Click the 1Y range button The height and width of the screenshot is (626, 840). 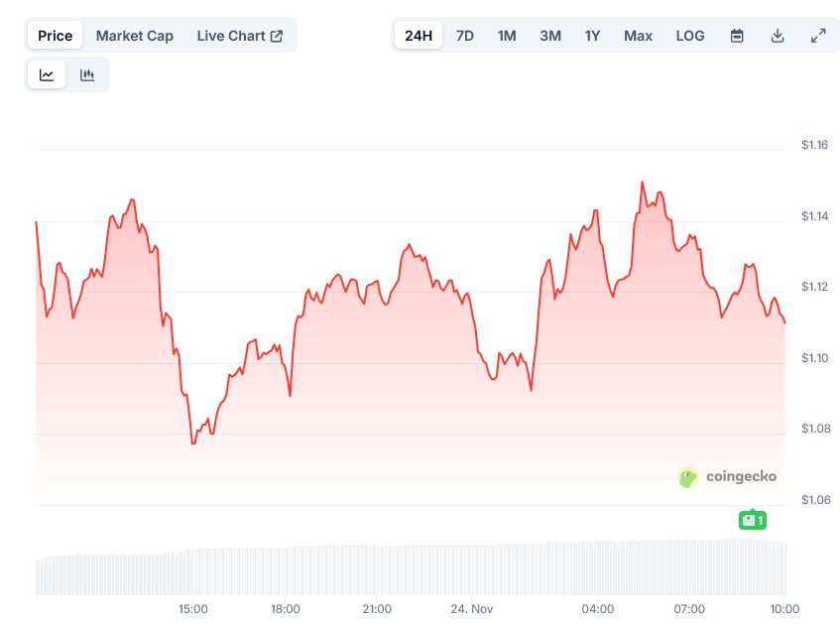tap(592, 35)
